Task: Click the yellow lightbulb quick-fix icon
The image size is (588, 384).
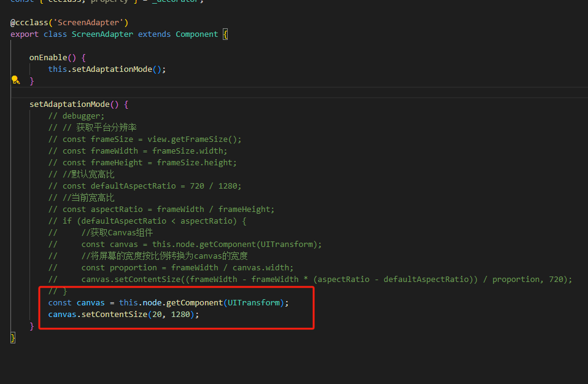Action: 15,80
